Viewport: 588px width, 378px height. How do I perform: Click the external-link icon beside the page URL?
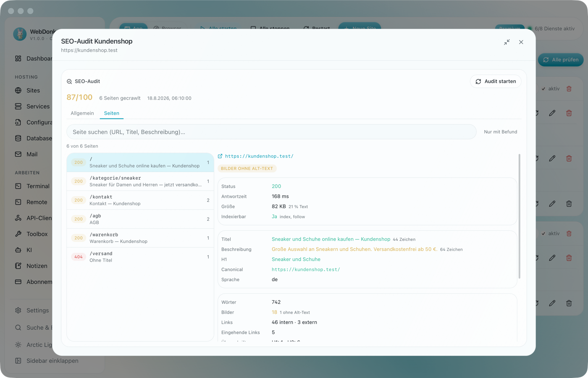220,156
